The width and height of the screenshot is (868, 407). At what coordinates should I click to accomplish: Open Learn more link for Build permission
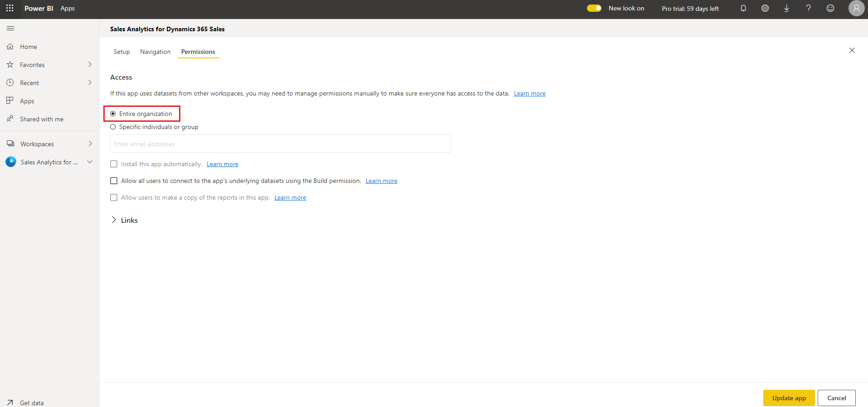coord(382,181)
